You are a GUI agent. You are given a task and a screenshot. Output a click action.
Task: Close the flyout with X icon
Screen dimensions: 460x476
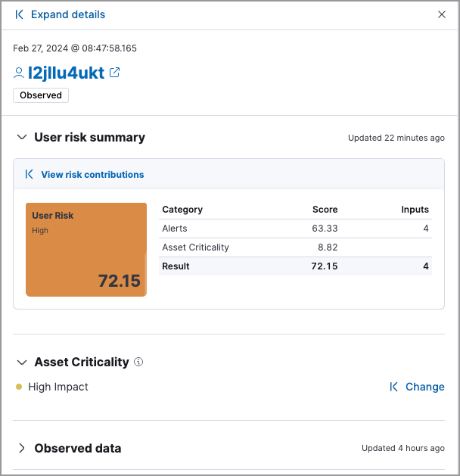point(442,14)
